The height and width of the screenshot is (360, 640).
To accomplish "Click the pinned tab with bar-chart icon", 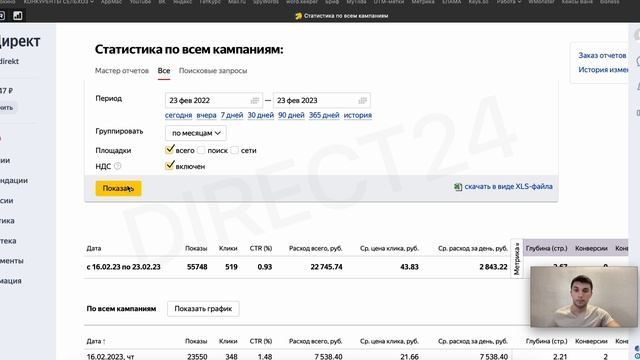I will point(18,16).
